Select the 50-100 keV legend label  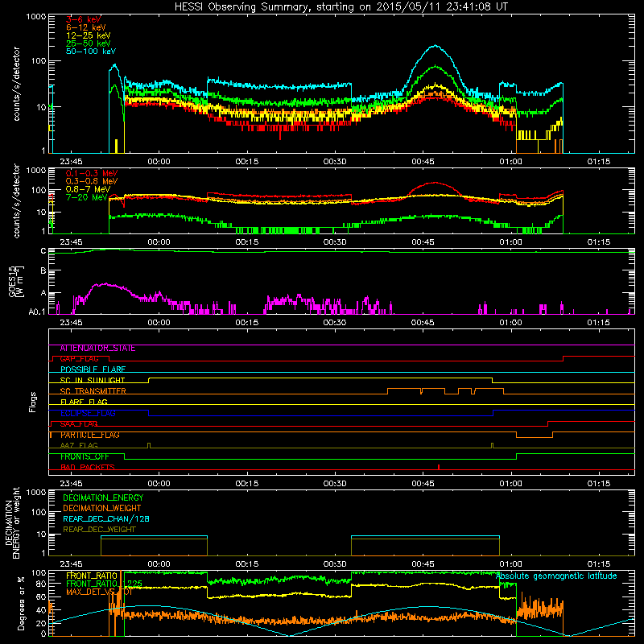click(x=91, y=52)
